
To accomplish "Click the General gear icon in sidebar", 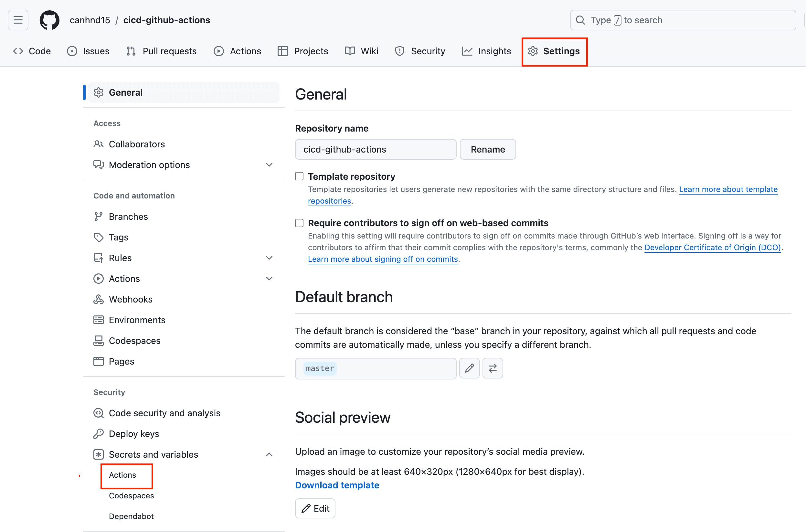I will [x=98, y=92].
